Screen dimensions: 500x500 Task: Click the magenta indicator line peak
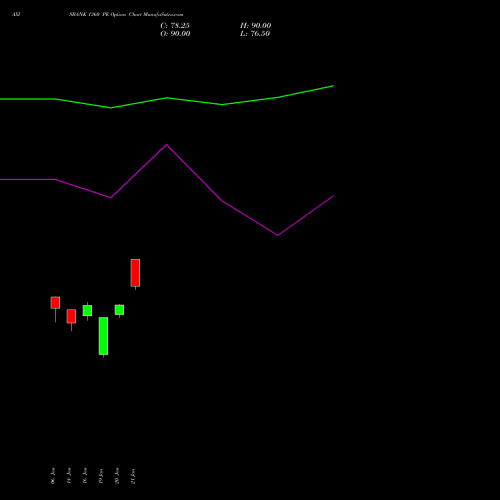(x=167, y=145)
